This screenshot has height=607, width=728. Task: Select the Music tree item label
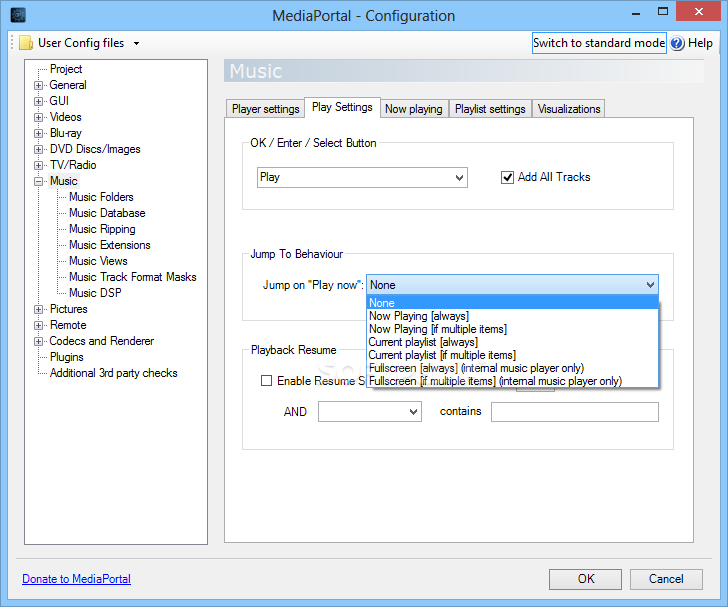(x=64, y=181)
